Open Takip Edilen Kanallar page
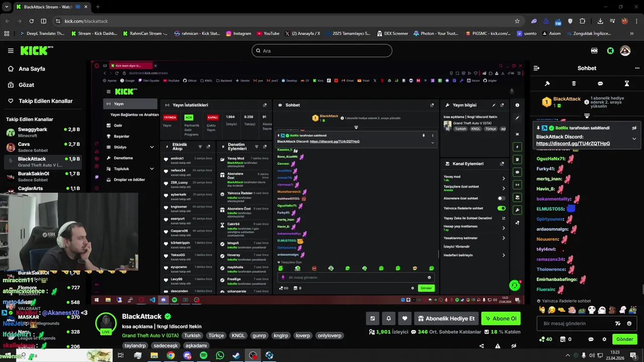644x362 pixels. pyautogui.click(x=45, y=101)
